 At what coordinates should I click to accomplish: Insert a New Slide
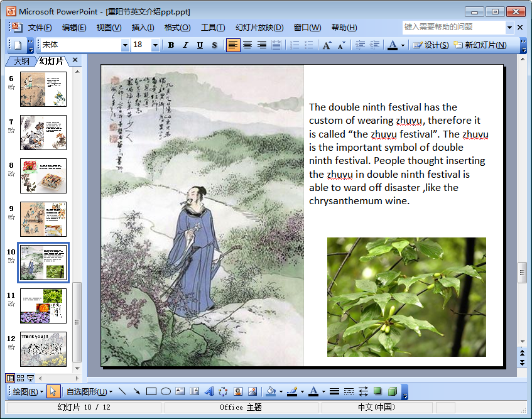click(x=480, y=45)
